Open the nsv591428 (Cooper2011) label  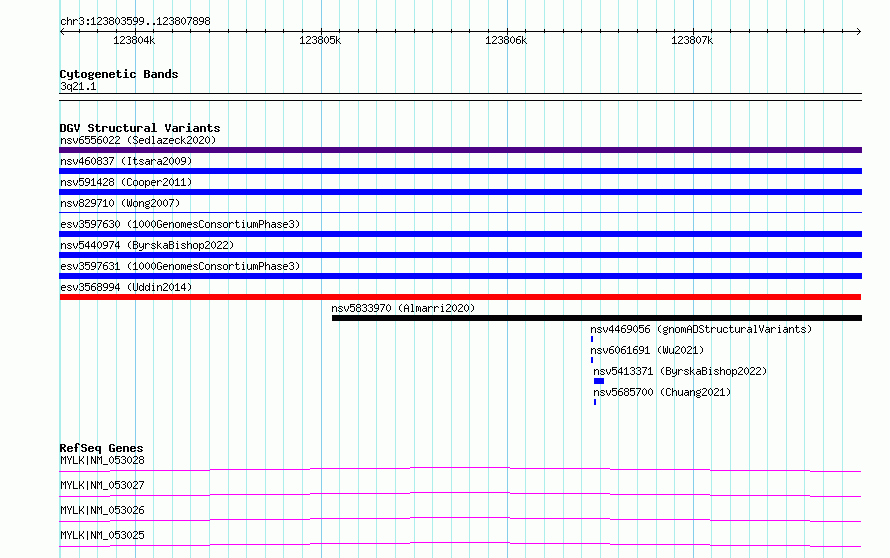click(126, 182)
